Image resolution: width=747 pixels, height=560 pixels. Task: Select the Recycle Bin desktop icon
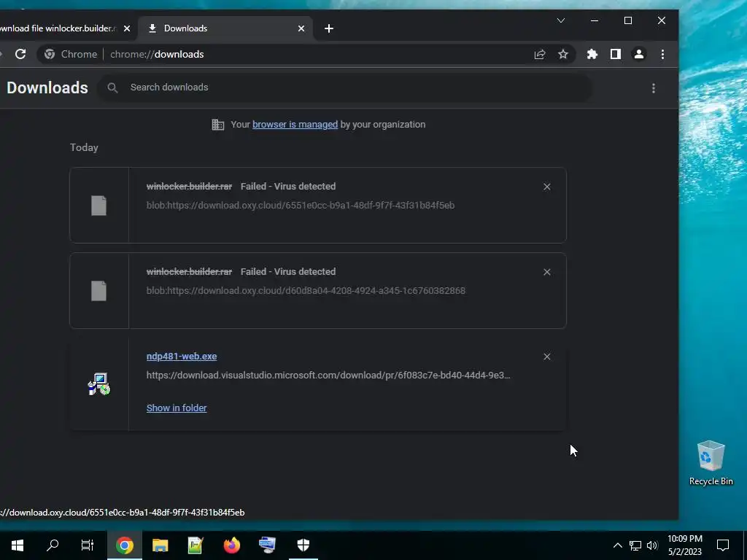coord(711,463)
